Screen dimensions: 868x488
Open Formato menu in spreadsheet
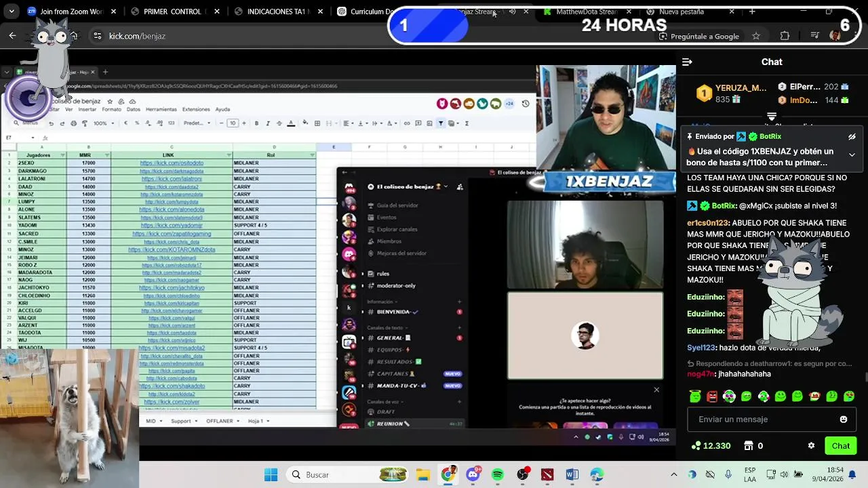(112, 109)
